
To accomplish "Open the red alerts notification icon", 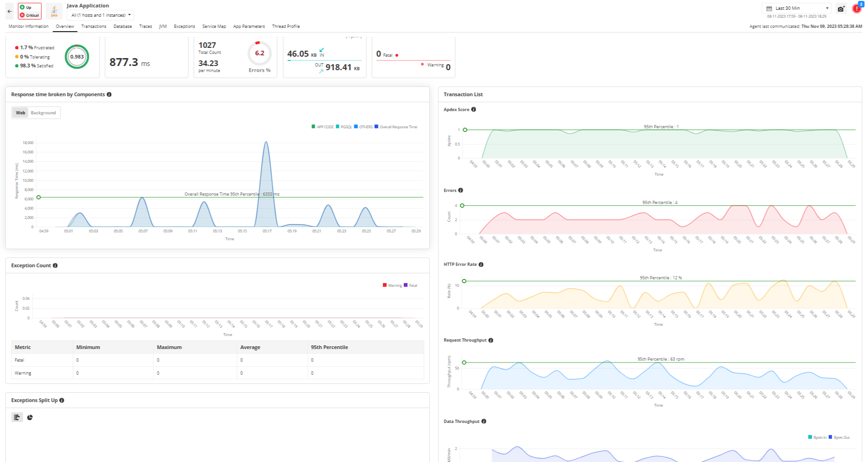I will [856, 9].
